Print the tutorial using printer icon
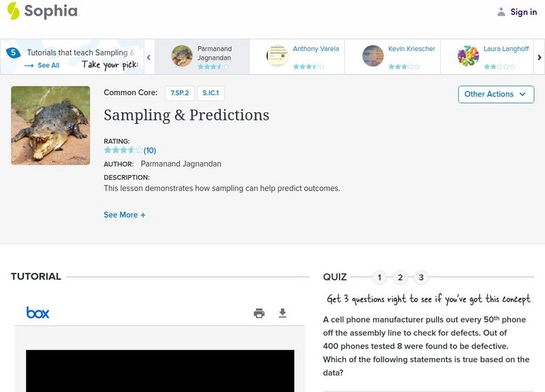 [259, 313]
